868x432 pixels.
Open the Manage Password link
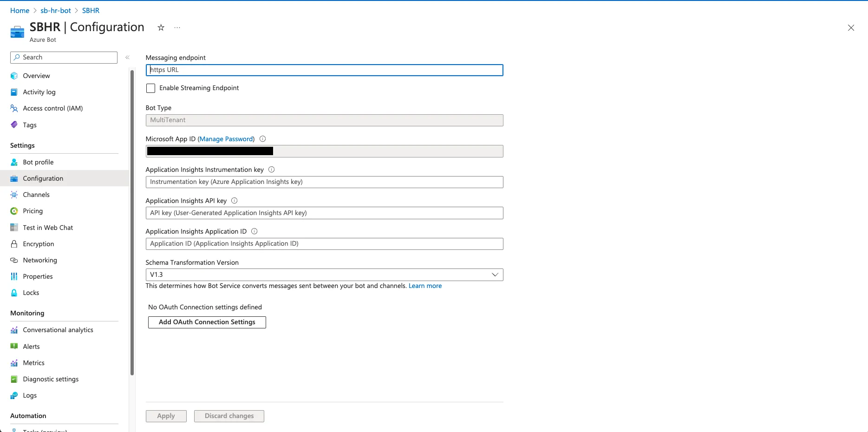[226, 139]
